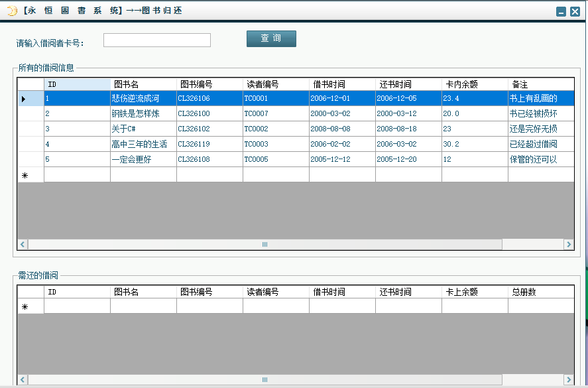Click balance cell 30.2
This screenshot has height=388, width=588.
tap(475, 144)
